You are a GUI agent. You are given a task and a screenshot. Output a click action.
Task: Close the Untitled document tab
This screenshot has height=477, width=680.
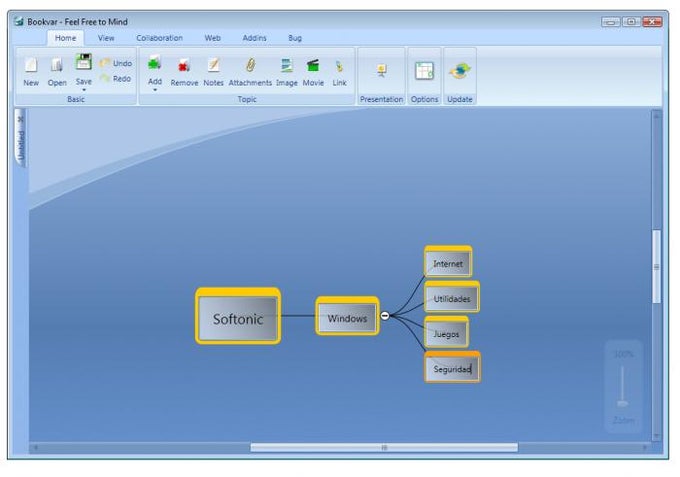[20, 119]
